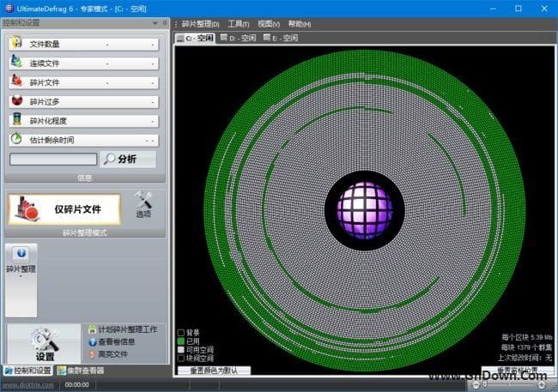Click the pin icon beside 高亮文件
558x392 pixels.
point(92,354)
